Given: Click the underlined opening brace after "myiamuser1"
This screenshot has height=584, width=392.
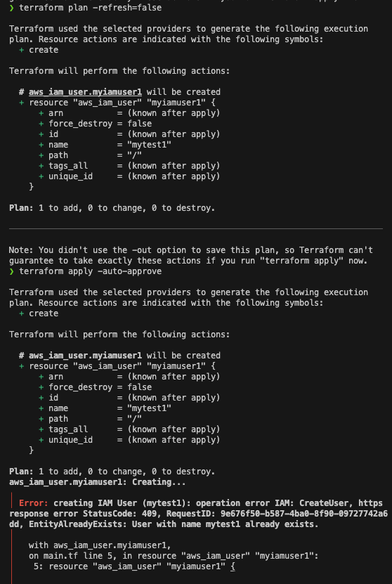Looking at the screenshot, I should click(x=233, y=566).
